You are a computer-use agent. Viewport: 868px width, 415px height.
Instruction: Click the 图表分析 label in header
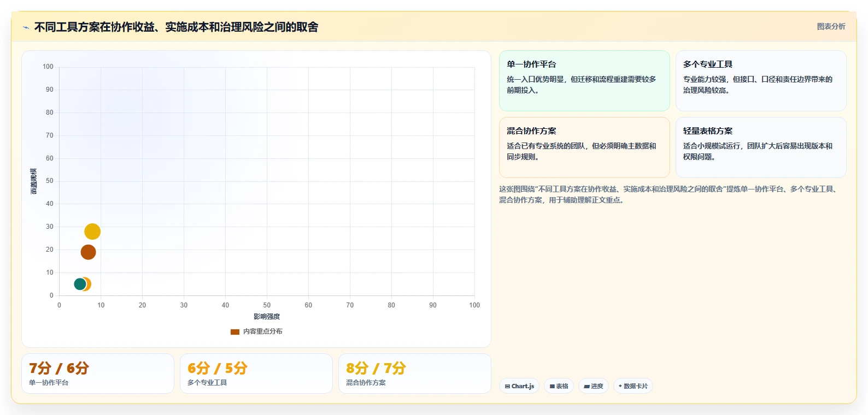pyautogui.click(x=831, y=26)
